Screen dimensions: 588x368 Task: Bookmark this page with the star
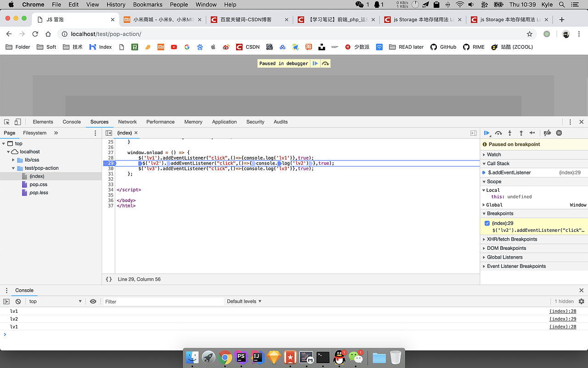coord(530,34)
